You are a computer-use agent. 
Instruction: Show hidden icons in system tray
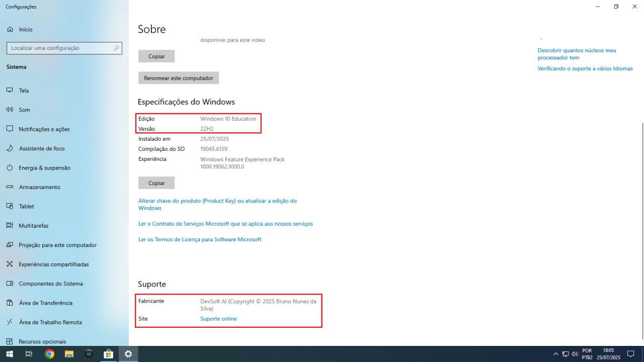555,354
